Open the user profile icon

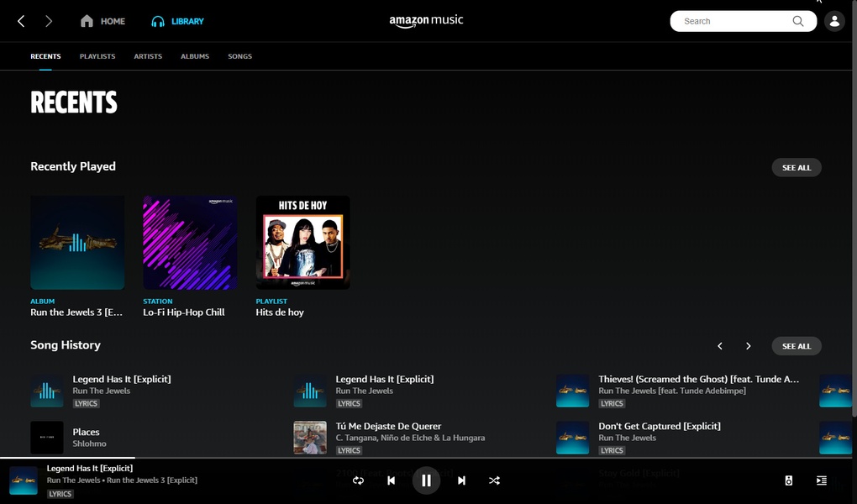(834, 21)
